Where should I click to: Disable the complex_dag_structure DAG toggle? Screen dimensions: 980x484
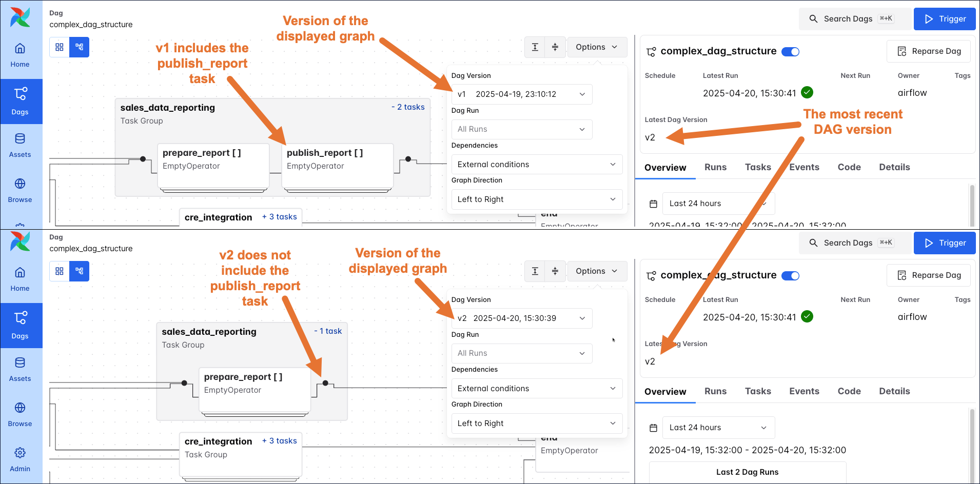[791, 51]
